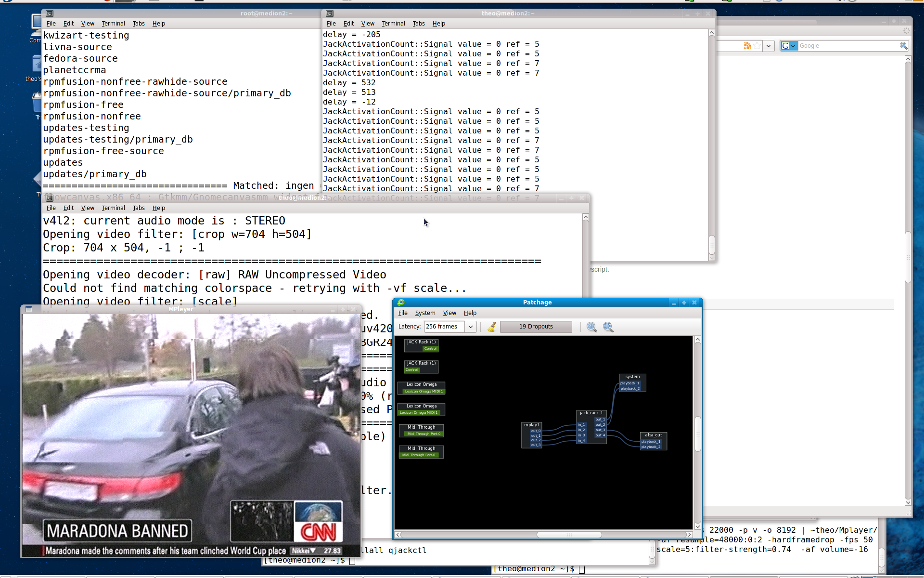The image size is (924, 578).
Task: Click the in_4 port on jack_rack_1
Action: click(581, 440)
